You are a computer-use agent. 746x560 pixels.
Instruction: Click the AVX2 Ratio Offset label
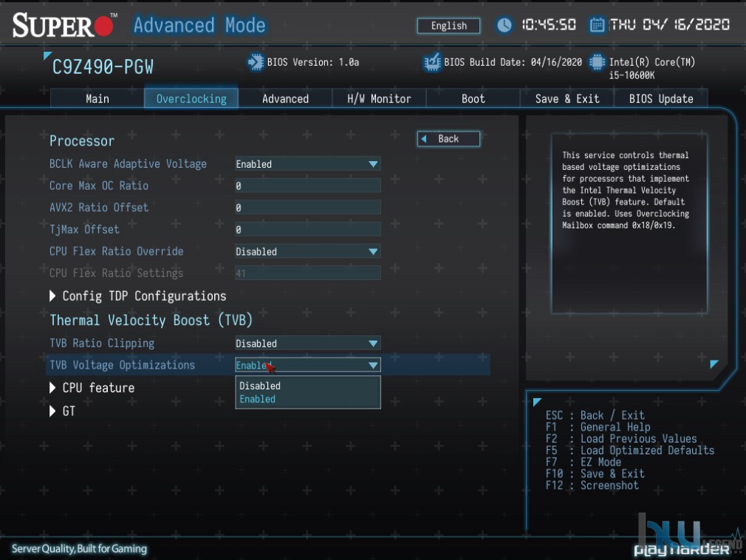pyautogui.click(x=99, y=208)
